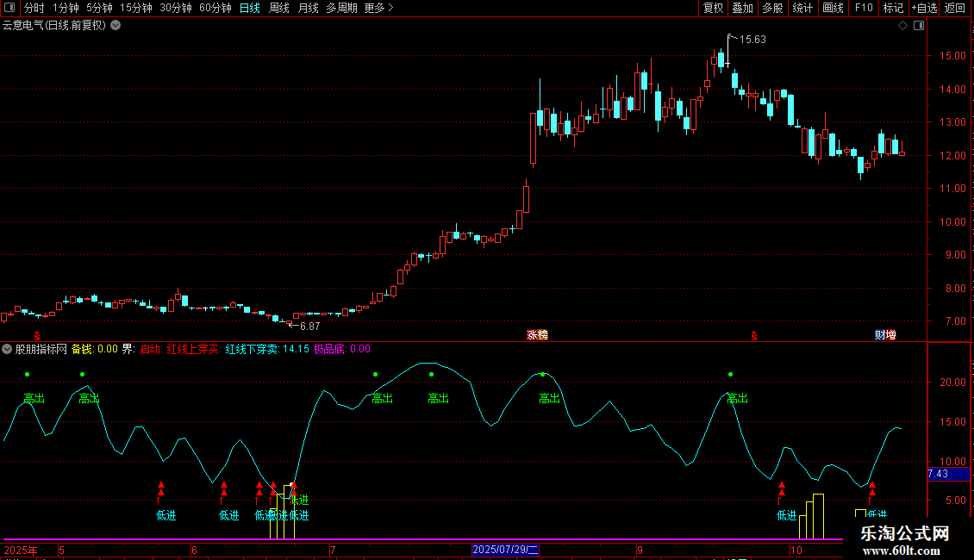The image size is (974, 560).
Task: Click the 标记 mark button
Action: click(893, 8)
